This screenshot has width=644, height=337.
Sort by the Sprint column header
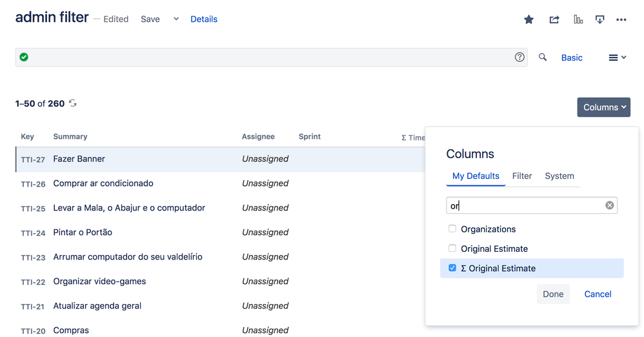pos(310,136)
